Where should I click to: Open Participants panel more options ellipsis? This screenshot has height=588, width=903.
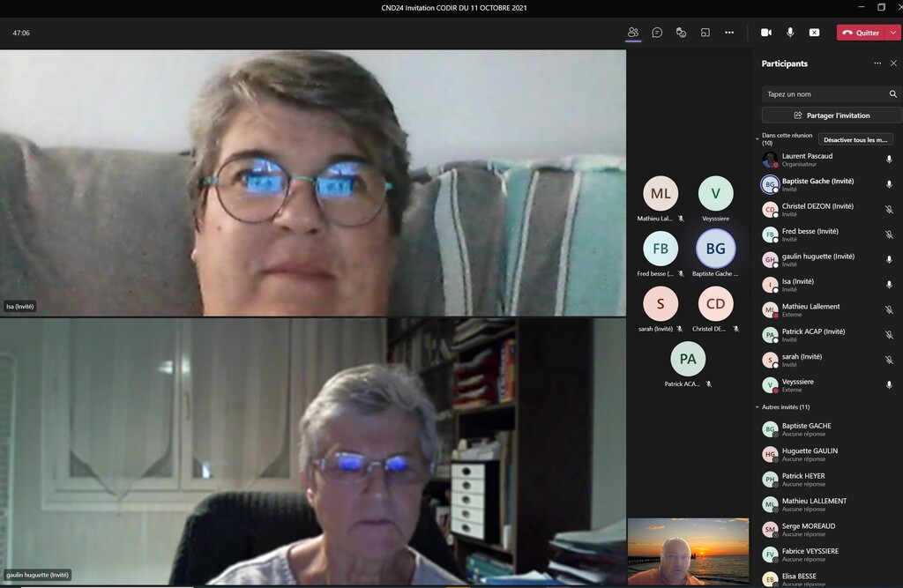pos(877,63)
